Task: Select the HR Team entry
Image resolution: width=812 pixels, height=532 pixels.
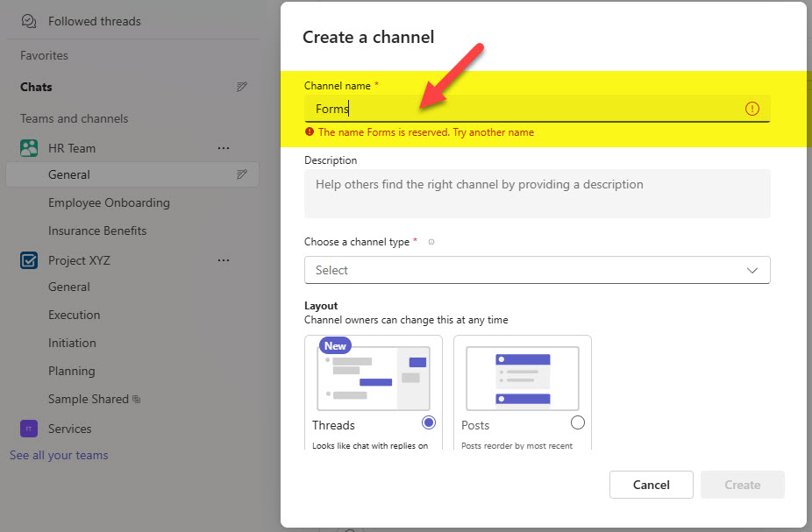Action: tap(72, 148)
